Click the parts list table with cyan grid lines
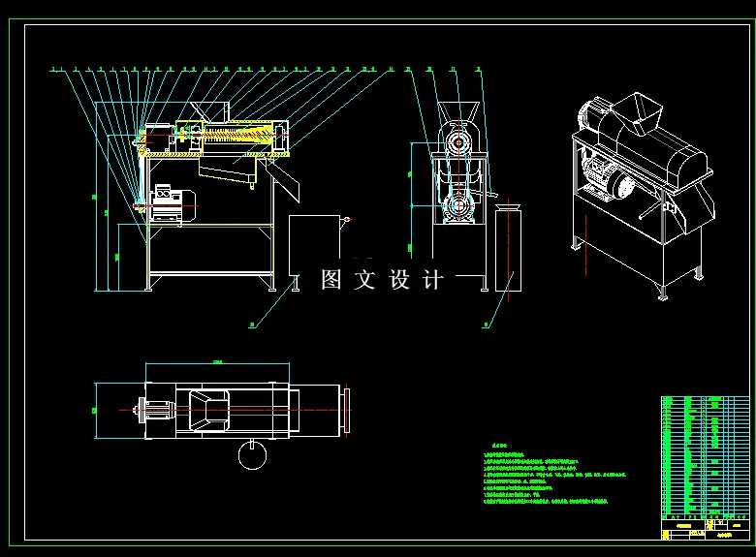 click(705, 456)
